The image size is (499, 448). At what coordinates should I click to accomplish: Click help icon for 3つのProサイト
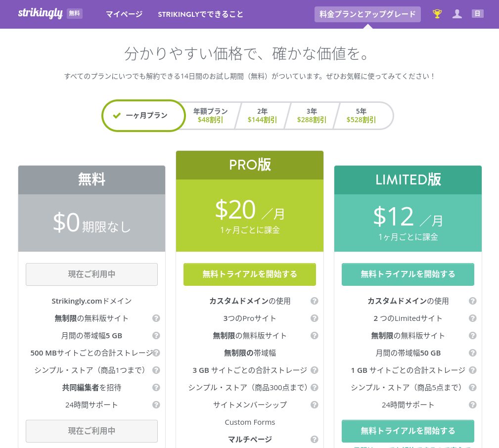click(315, 318)
